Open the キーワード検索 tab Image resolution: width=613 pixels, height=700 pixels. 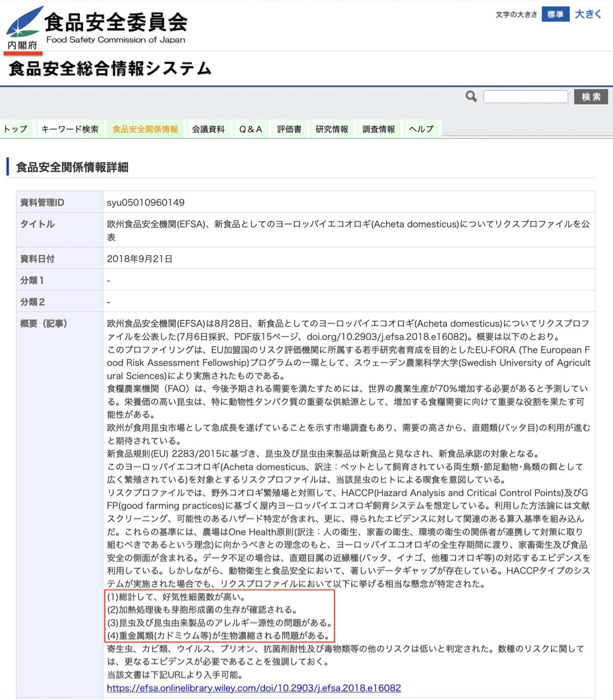tap(70, 129)
